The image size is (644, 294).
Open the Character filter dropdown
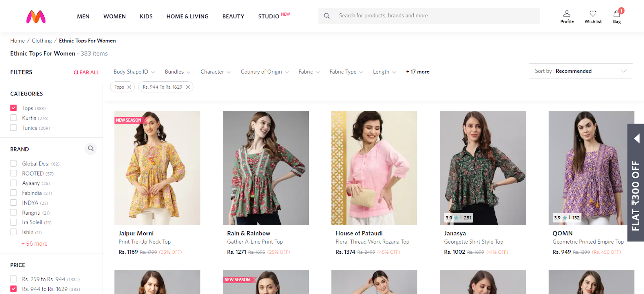[x=216, y=72]
